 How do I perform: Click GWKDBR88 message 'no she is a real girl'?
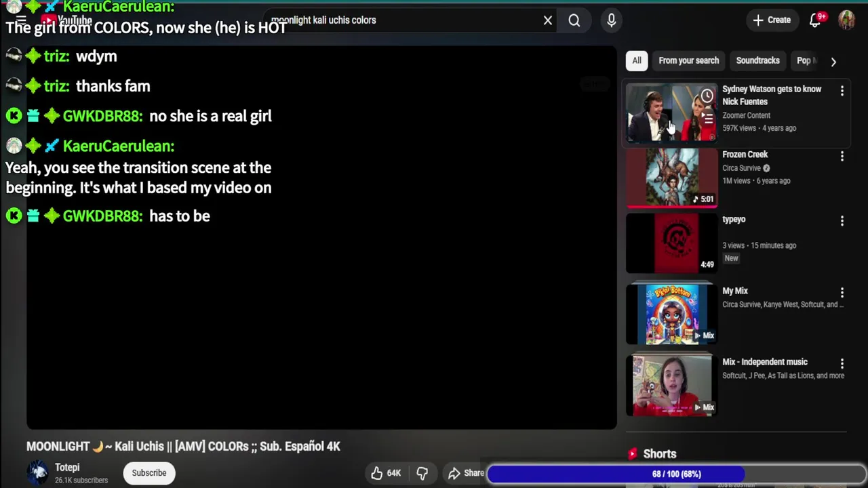pos(210,116)
